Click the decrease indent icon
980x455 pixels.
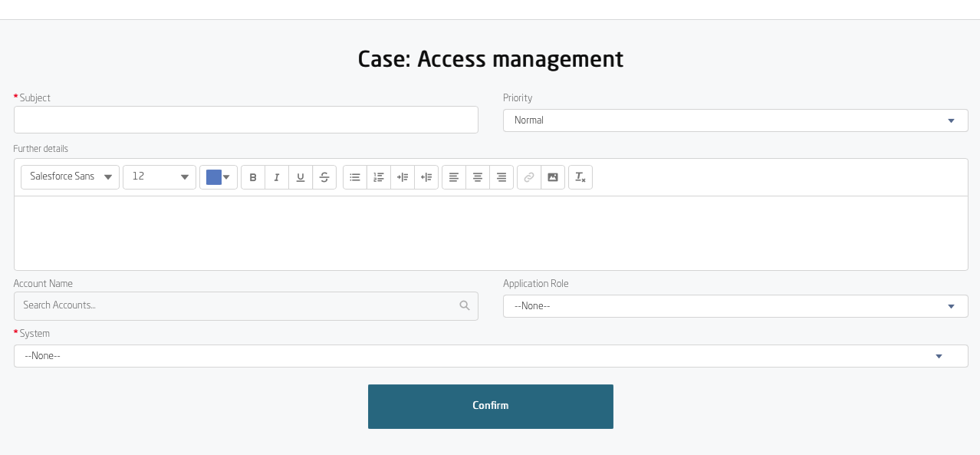point(426,177)
